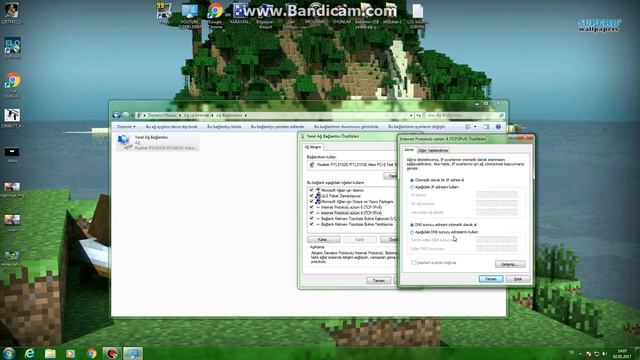Open the Ağ İletişimi tab in connection properties
Image resolution: width=640 pixels, height=360 pixels.
(313, 147)
